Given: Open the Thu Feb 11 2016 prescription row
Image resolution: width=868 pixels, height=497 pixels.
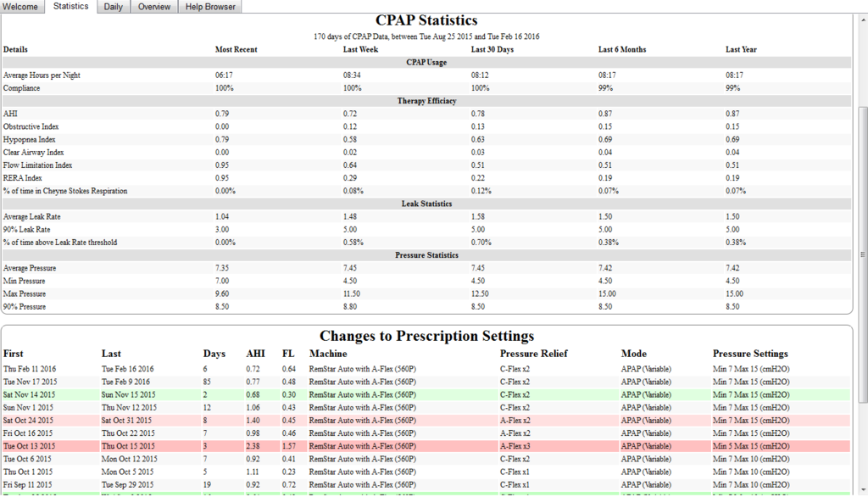Looking at the screenshot, I should click(29, 369).
